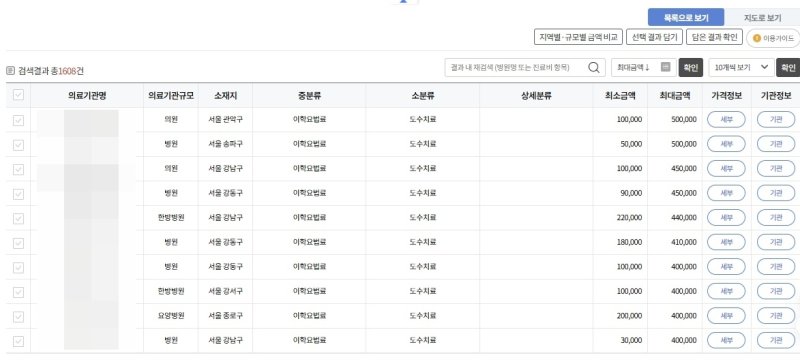The height and width of the screenshot is (362, 800).
Task: Tick the checkbox of the 90,000 minimum row
Action: click(18, 194)
